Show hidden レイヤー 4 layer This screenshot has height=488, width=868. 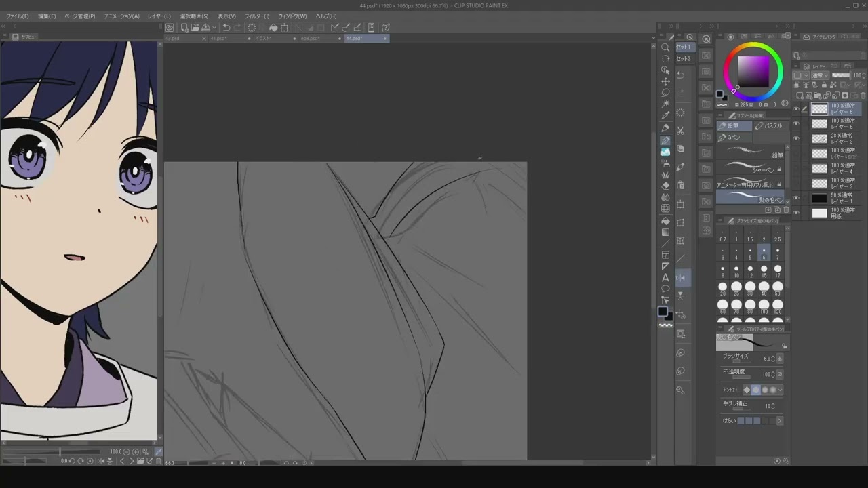(x=796, y=168)
